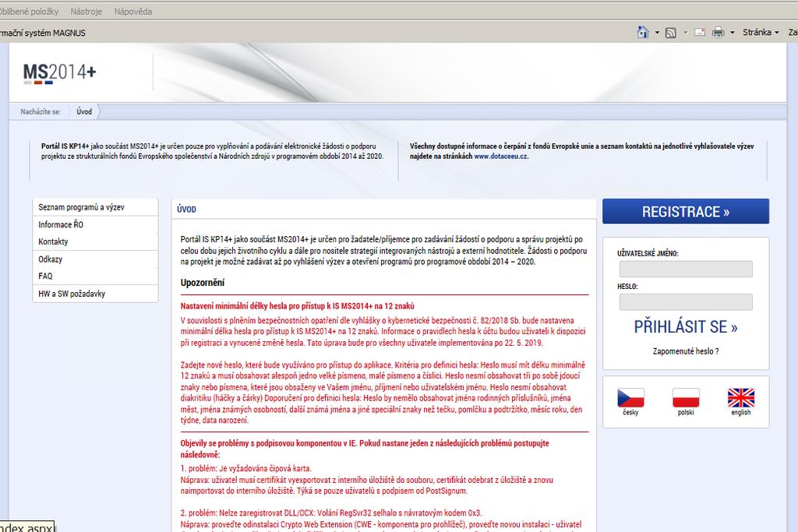Open the Print dropdown arrow

click(732, 33)
